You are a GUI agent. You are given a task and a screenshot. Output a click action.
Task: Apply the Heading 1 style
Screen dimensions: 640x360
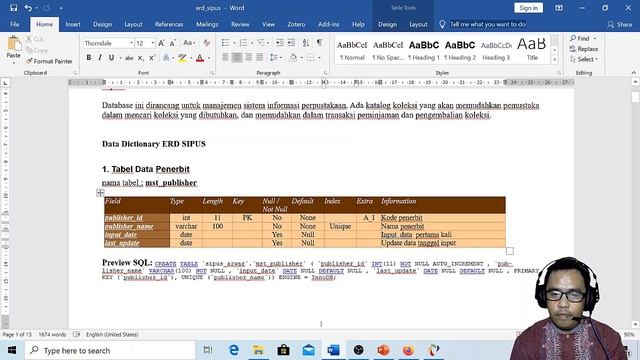(424, 50)
